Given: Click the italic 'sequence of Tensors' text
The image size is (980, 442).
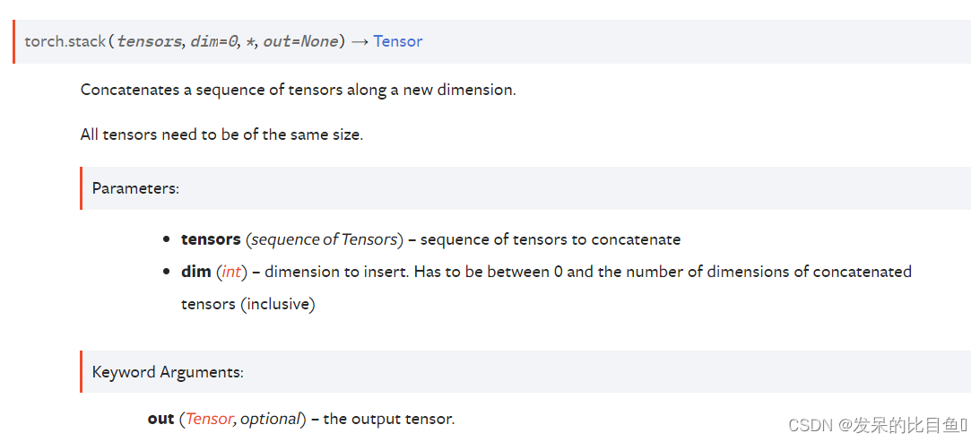Looking at the screenshot, I should [324, 239].
